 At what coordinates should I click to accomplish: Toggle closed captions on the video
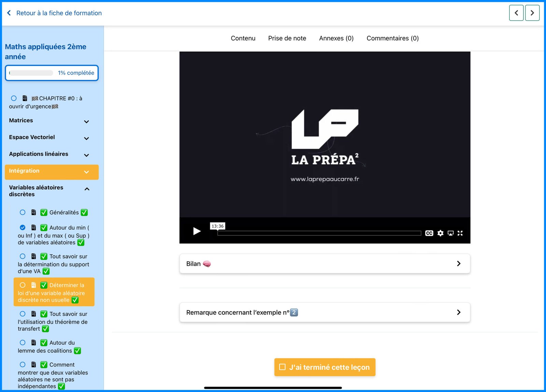coord(429,233)
